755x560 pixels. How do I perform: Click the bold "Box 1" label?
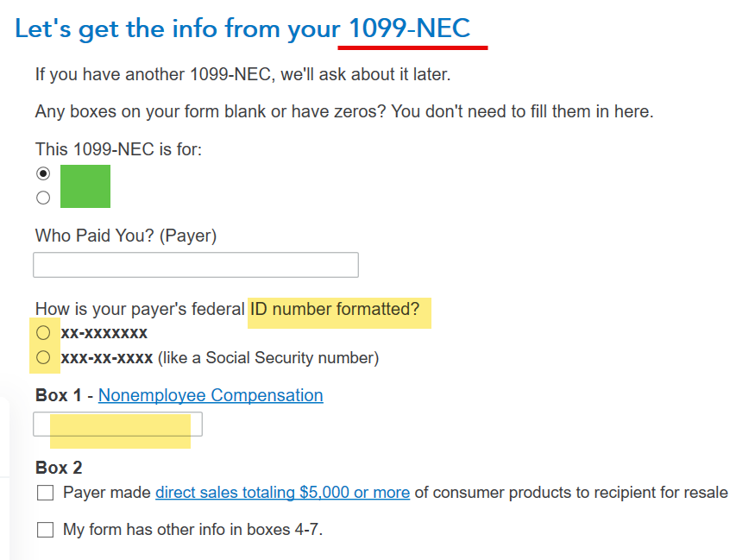click(x=59, y=395)
